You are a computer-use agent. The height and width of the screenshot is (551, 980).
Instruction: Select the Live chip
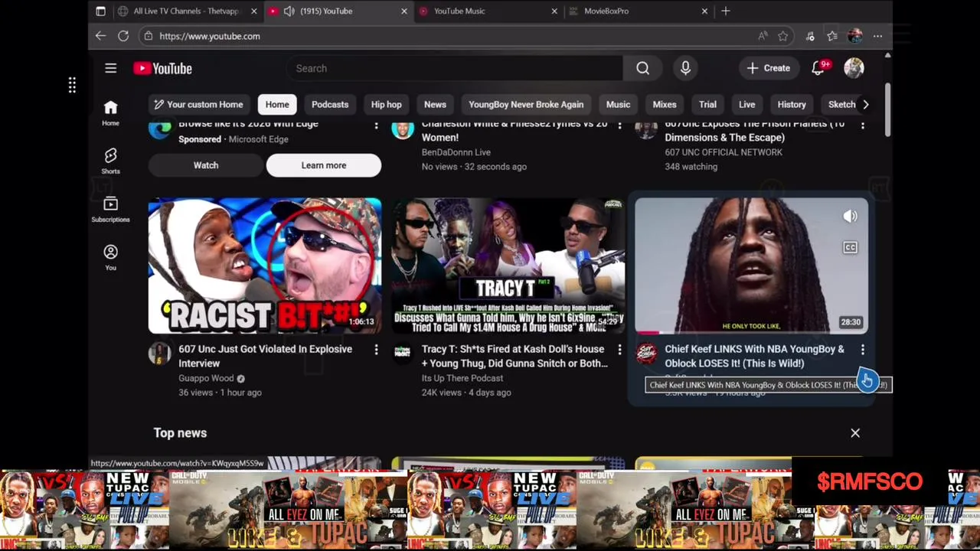pos(746,104)
